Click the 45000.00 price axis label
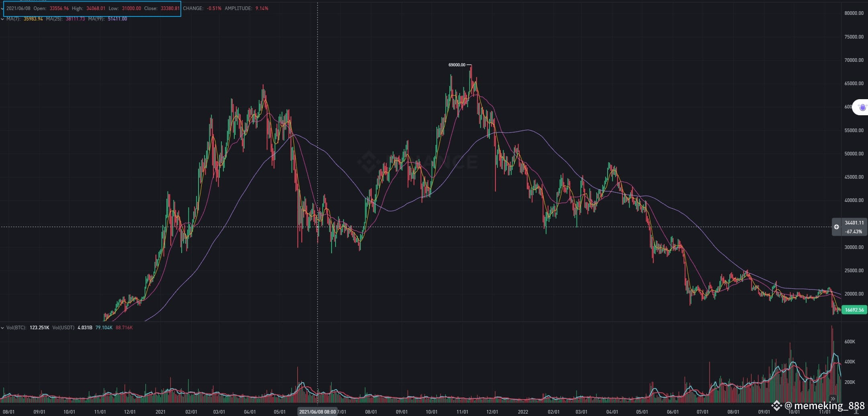Image resolution: width=868 pixels, height=416 pixels. (854, 177)
